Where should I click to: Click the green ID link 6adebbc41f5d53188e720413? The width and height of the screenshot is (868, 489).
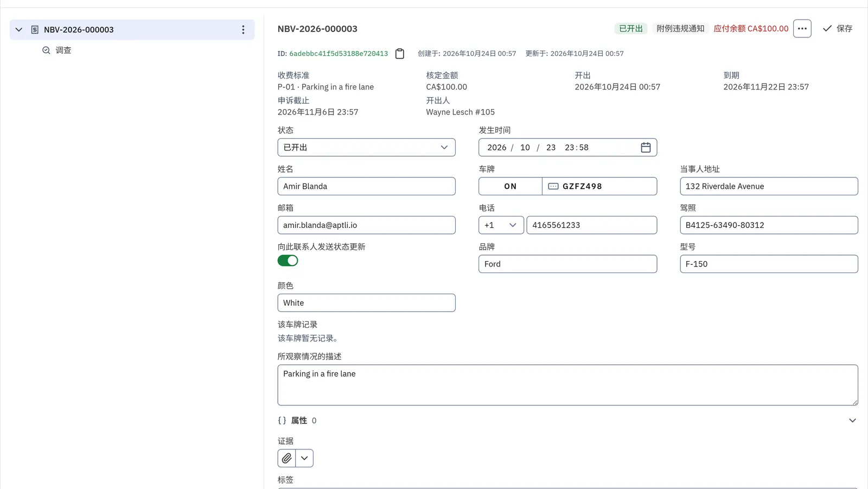tap(339, 54)
